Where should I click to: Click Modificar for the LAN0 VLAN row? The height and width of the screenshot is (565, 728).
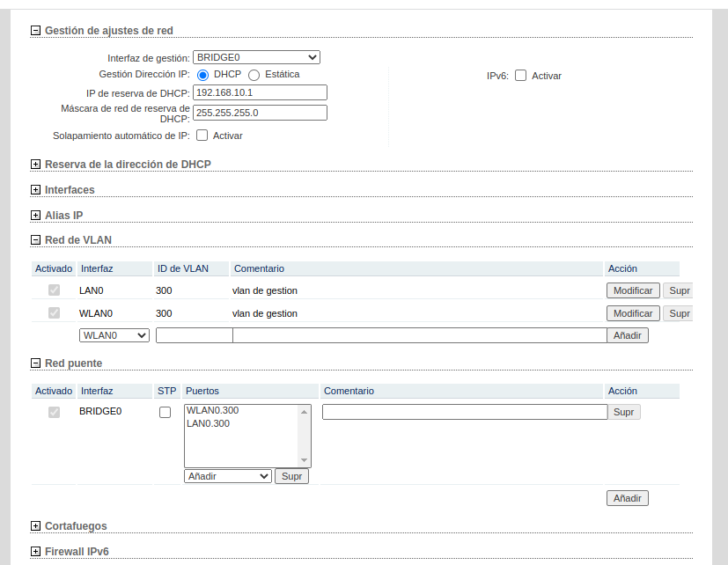pos(633,290)
